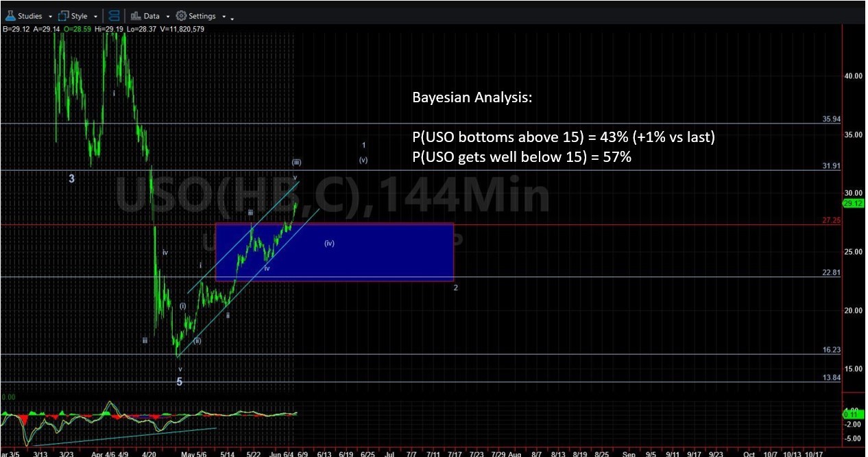Click the Aug date axis label
Viewport: 868px width, 457px height.
(515, 454)
